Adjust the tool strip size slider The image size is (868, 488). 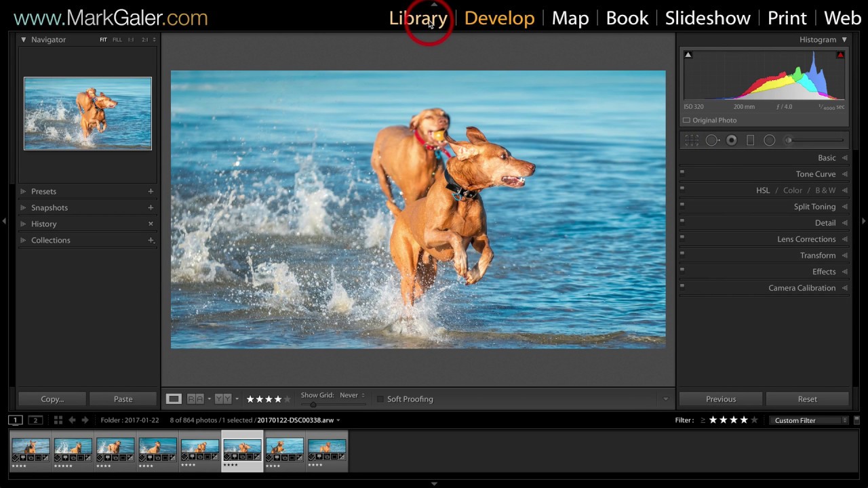pos(815,140)
